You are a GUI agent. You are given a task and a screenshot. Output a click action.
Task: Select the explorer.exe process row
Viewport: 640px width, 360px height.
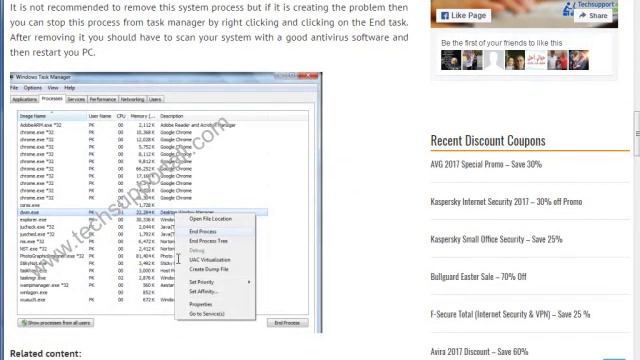97,220
